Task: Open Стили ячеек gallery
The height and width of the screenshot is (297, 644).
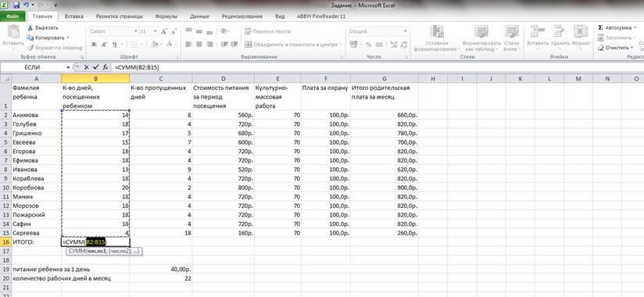Action: click(512, 38)
